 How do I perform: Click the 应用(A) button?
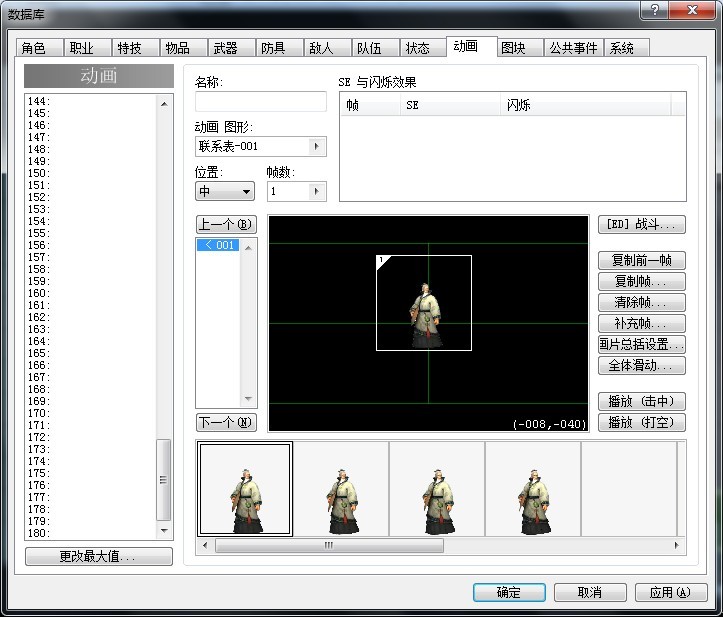tap(671, 592)
